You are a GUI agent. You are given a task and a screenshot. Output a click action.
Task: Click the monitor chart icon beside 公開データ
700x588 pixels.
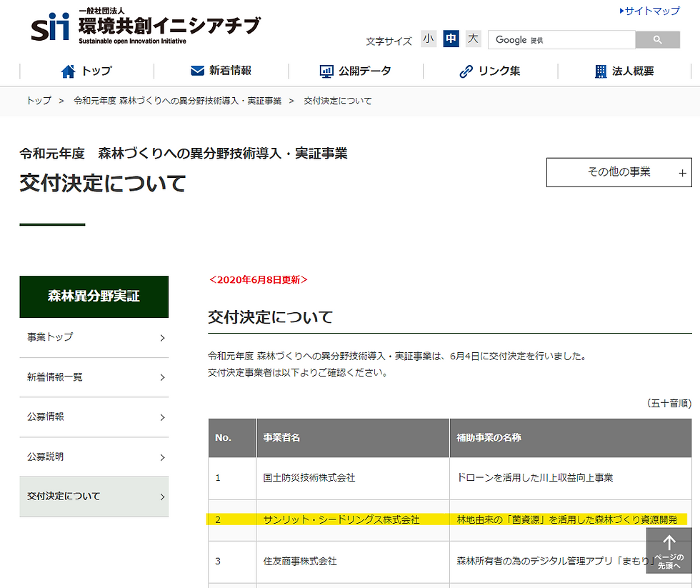[326, 71]
